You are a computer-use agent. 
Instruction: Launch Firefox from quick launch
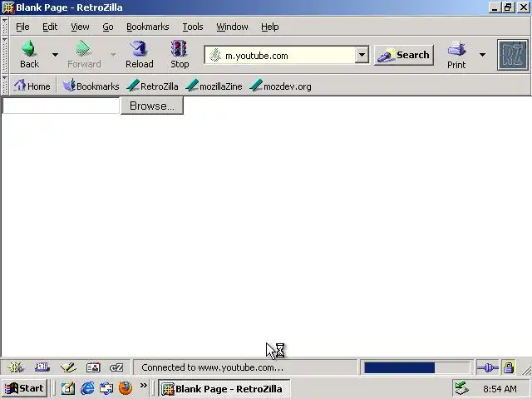point(126,388)
